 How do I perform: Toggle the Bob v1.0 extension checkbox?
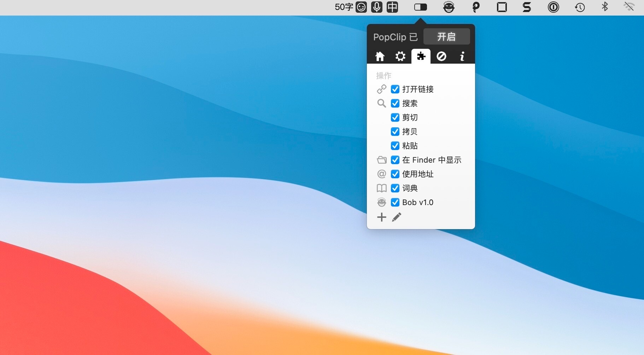(x=395, y=202)
